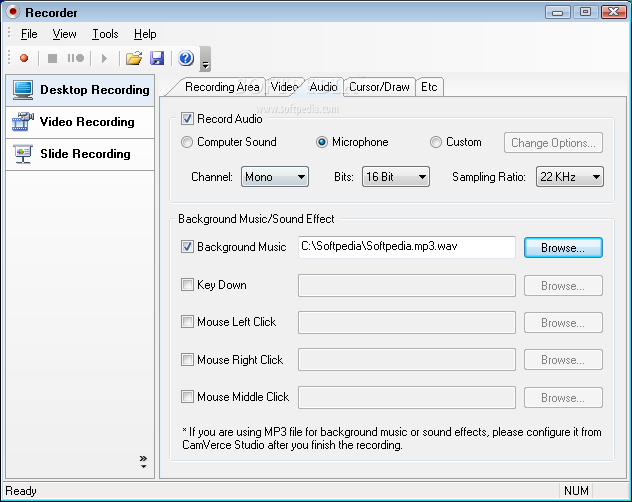Close the Recorder window
The width and height of the screenshot is (632, 502).
click(x=613, y=12)
